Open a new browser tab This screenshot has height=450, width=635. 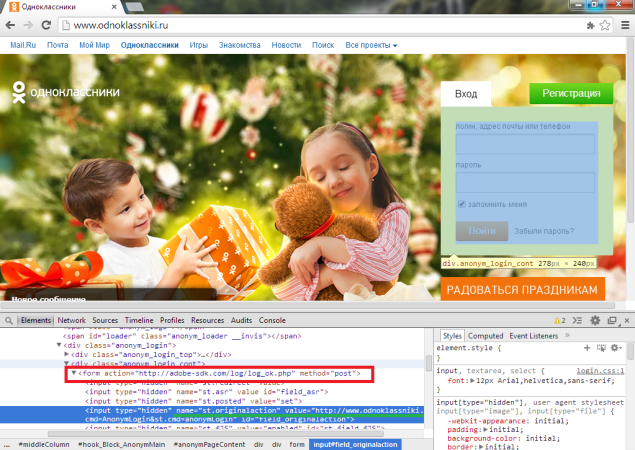[134, 6]
